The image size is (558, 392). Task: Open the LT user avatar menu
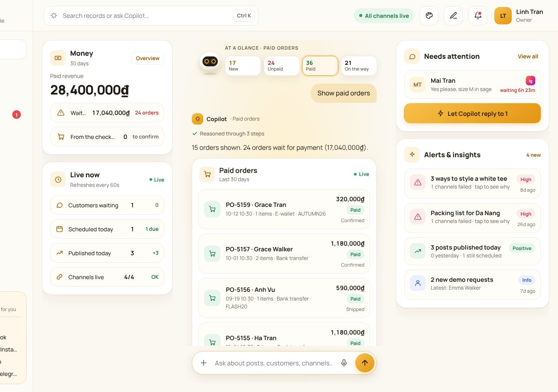coord(503,16)
